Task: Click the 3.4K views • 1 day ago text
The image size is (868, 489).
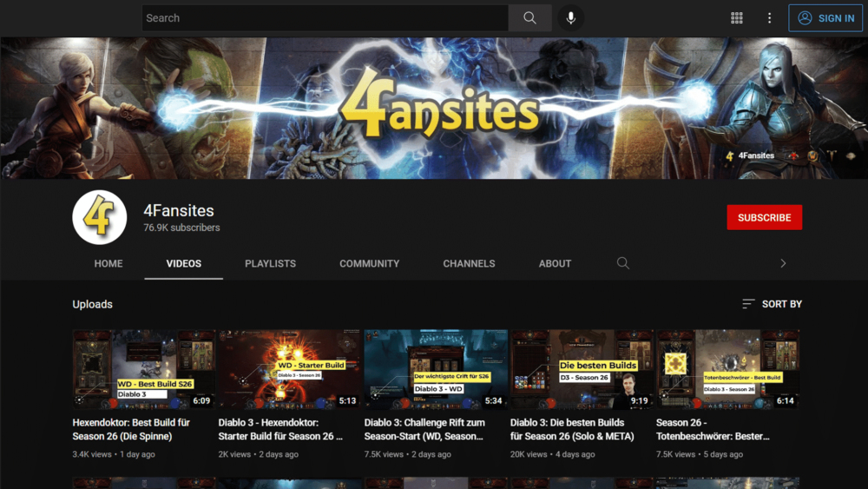Action: coord(114,454)
